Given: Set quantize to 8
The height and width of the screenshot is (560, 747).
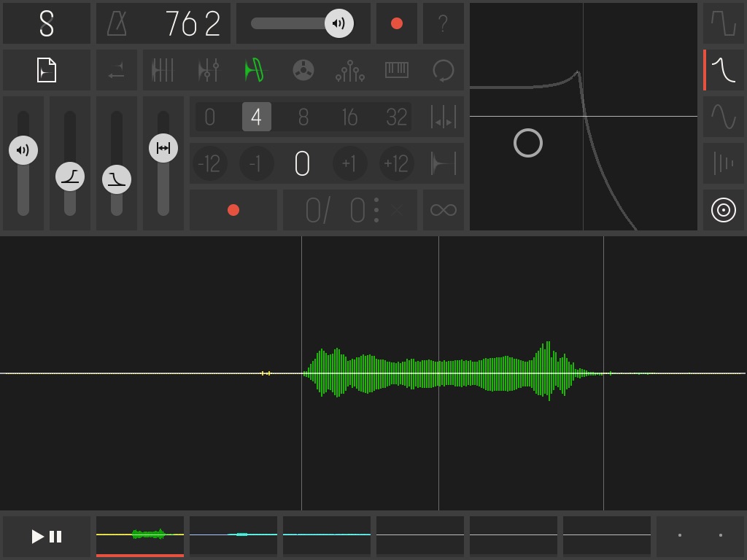Looking at the screenshot, I should coord(303,117).
